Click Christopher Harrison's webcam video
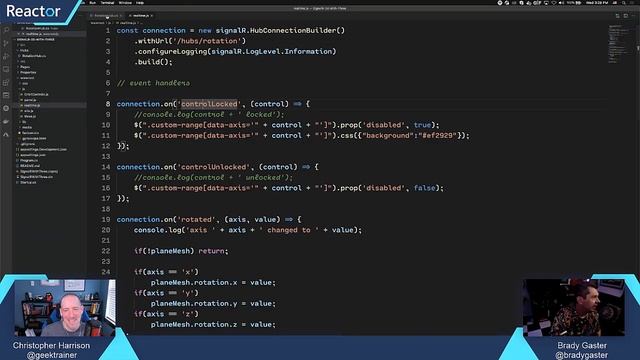Image resolution: width=640 pixels, height=360 pixels. click(65, 308)
